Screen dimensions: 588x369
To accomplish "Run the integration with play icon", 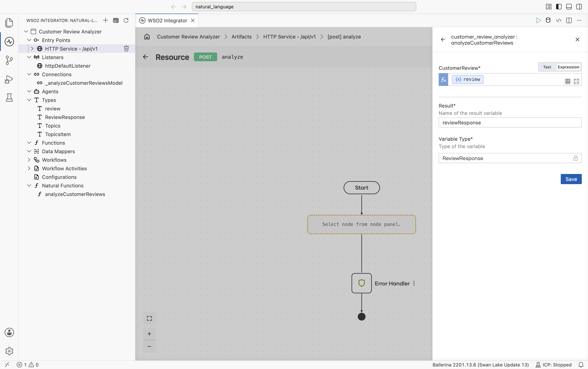I will (x=538, y=20).
